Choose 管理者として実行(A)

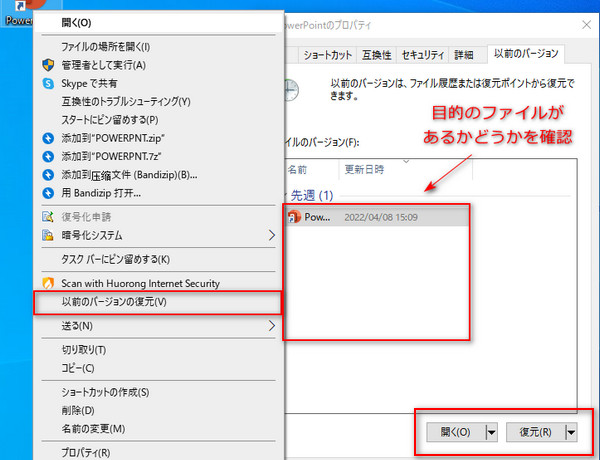(158, 65)
